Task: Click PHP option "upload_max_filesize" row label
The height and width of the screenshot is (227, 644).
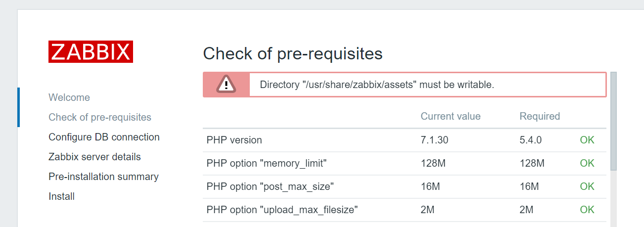Action: (x=282, y=210)
